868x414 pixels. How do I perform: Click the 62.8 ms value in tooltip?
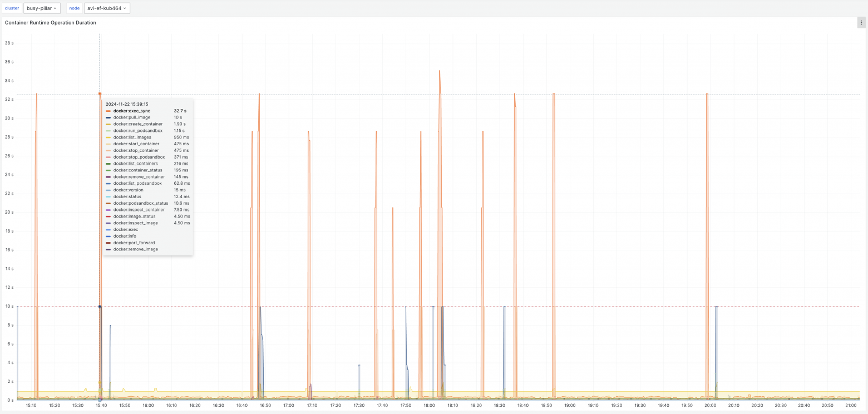click(182, 183)
